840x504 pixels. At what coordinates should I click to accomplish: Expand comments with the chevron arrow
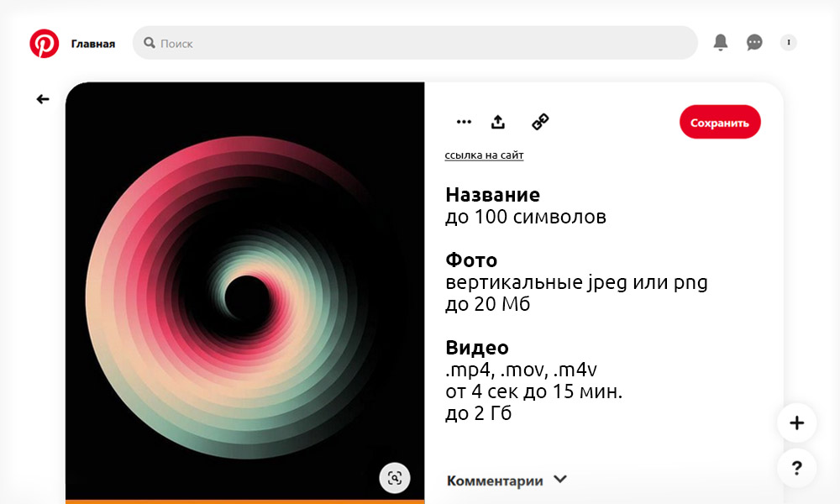pyautogui.click(x=560, y=480)
